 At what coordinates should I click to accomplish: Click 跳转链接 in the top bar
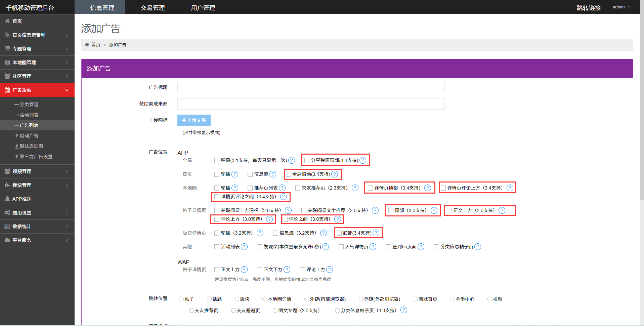[x=589, y=8]
